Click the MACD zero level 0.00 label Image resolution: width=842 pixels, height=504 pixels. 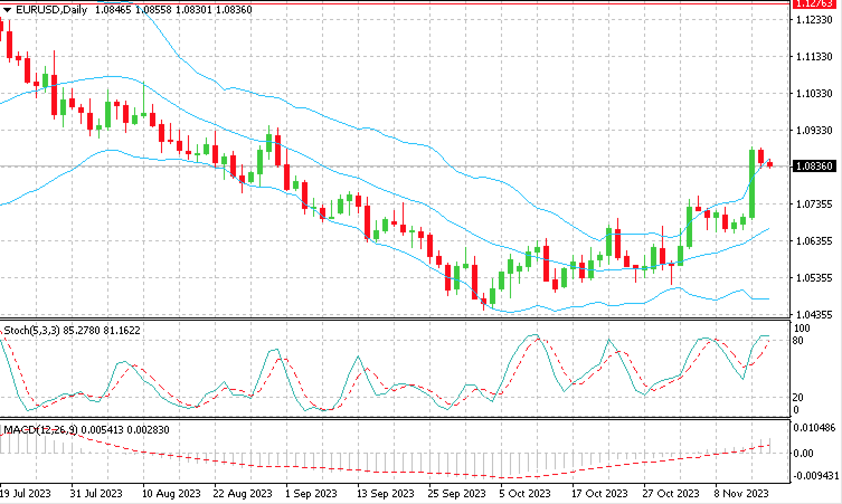coord(803,453)
